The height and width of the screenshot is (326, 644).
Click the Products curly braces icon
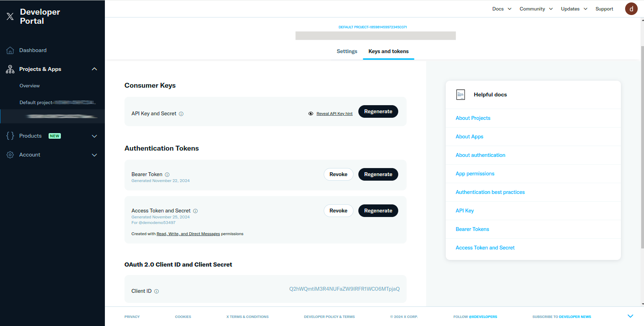coord(10,136)
